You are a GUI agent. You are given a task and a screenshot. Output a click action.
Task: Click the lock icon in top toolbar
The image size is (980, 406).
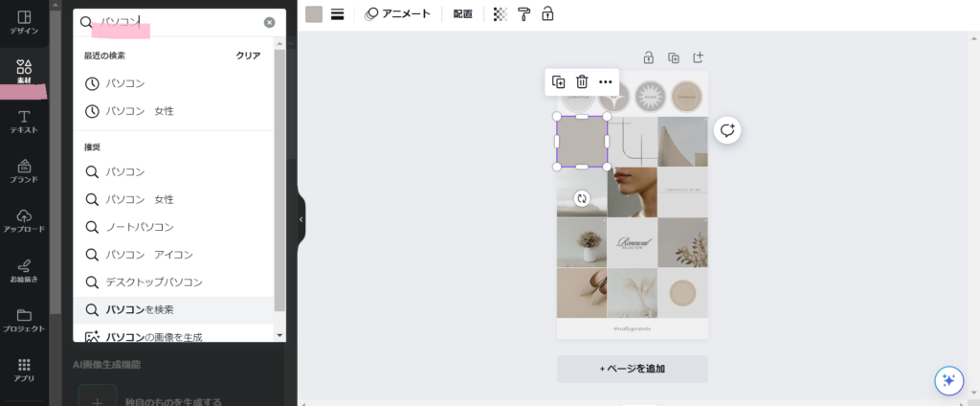[547, 13]
